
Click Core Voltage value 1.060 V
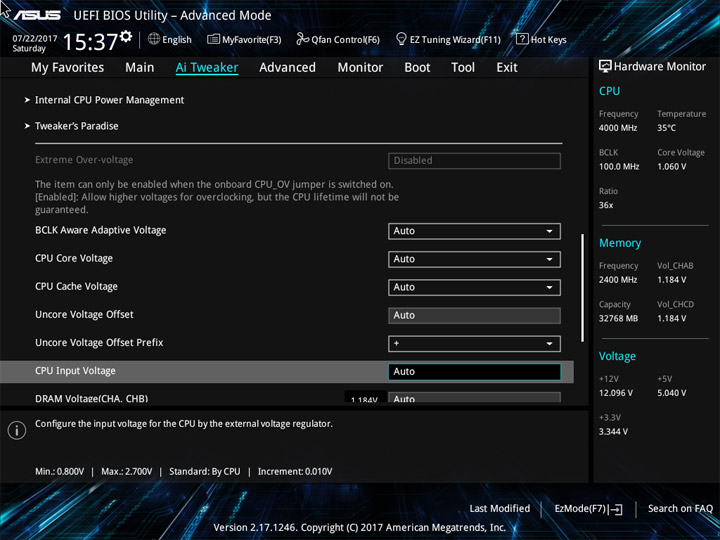click(671, 167)
